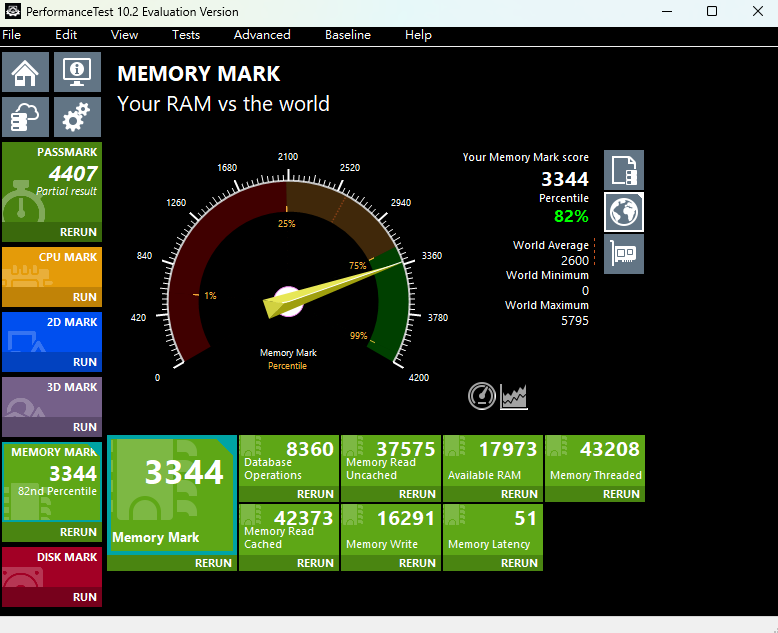Open the System Information monitor icon
778x633 pixels.
coord(77,72)
